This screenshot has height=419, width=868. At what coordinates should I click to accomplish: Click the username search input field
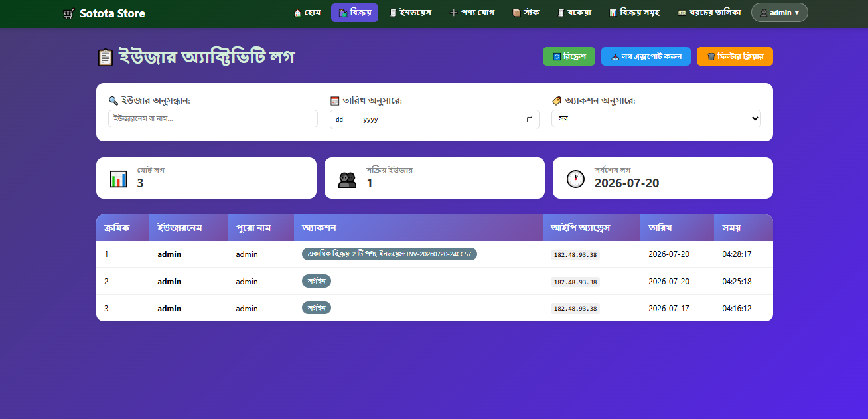(213, 118)
